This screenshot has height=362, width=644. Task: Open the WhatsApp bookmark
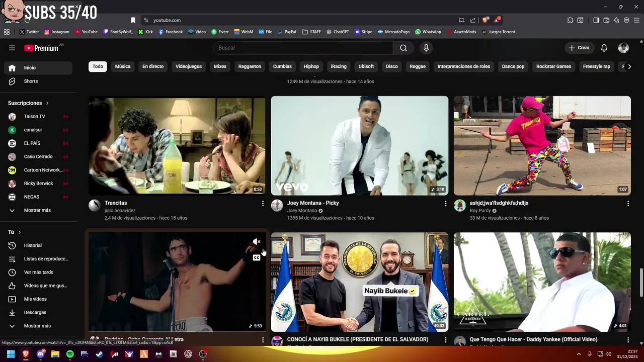point(428,32)
